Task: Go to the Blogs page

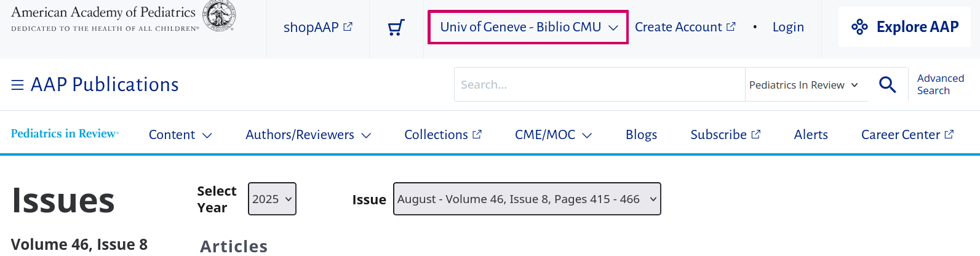Action: pyautogui.click(x=641, y=135)
